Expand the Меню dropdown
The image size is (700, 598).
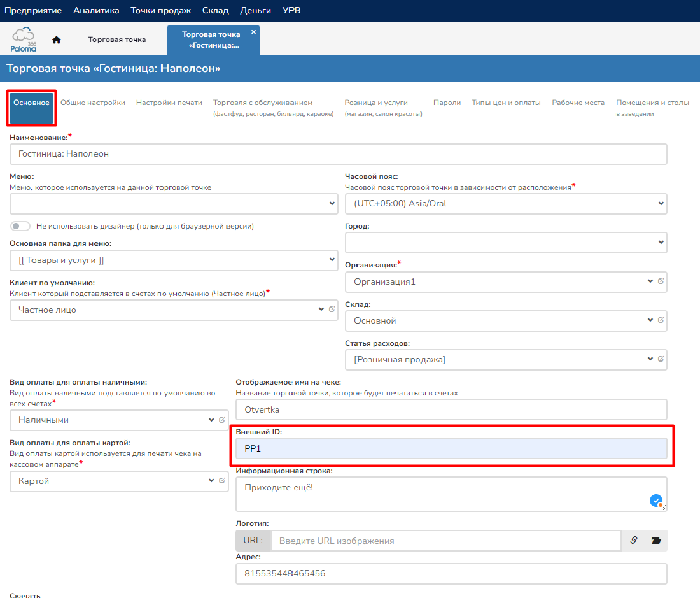pos(174,204)
